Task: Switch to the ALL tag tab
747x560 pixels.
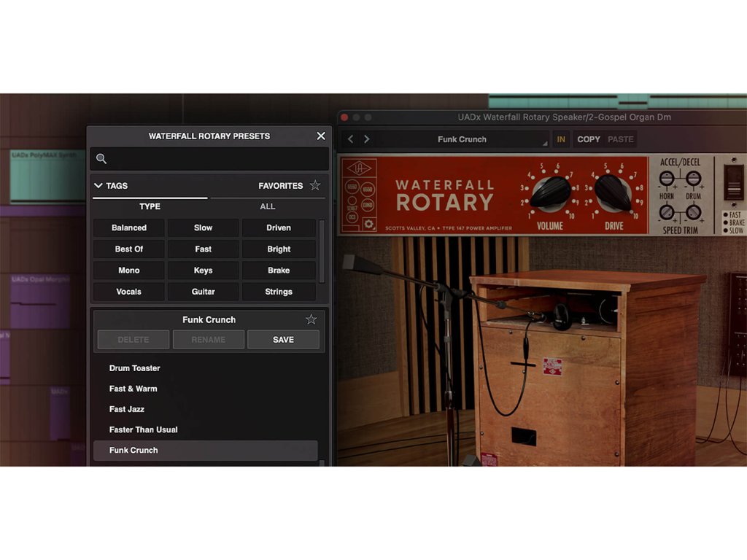Action: [x=268, y=206]
